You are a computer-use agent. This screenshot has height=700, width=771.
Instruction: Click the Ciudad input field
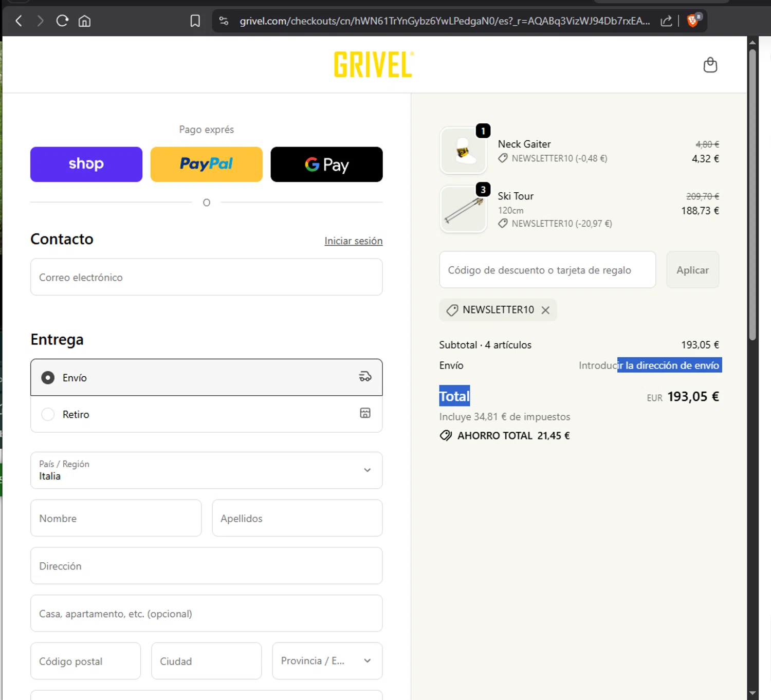207,661
